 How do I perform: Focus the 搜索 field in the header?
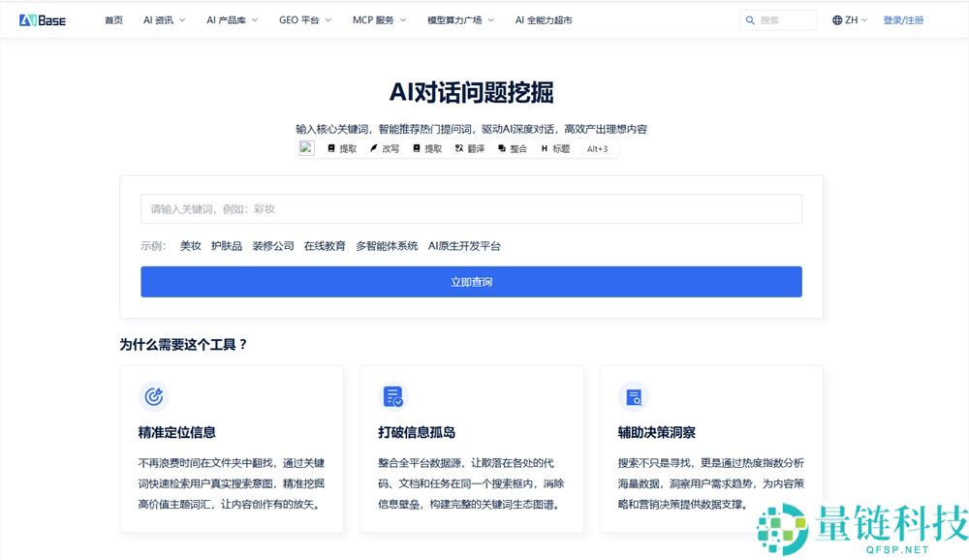[778, 20]
